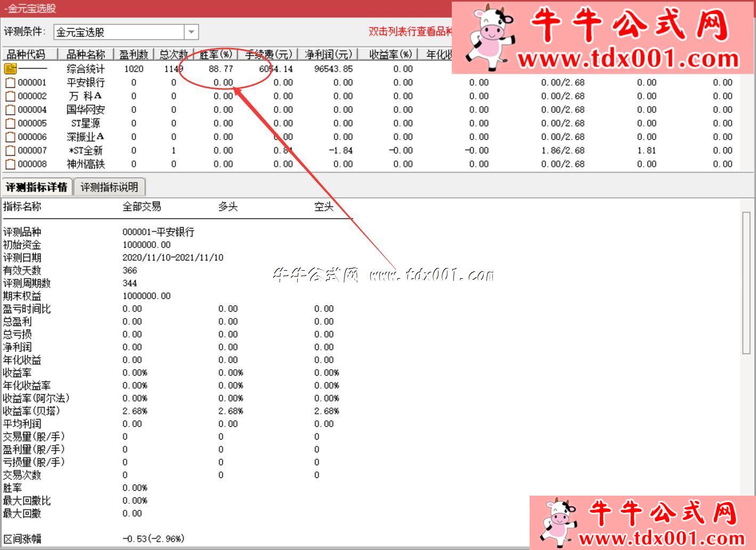Image resolution: width=756 pixels, height=550 pixels.
Task: Click the document icon for 000001
Action: point(10,83)
